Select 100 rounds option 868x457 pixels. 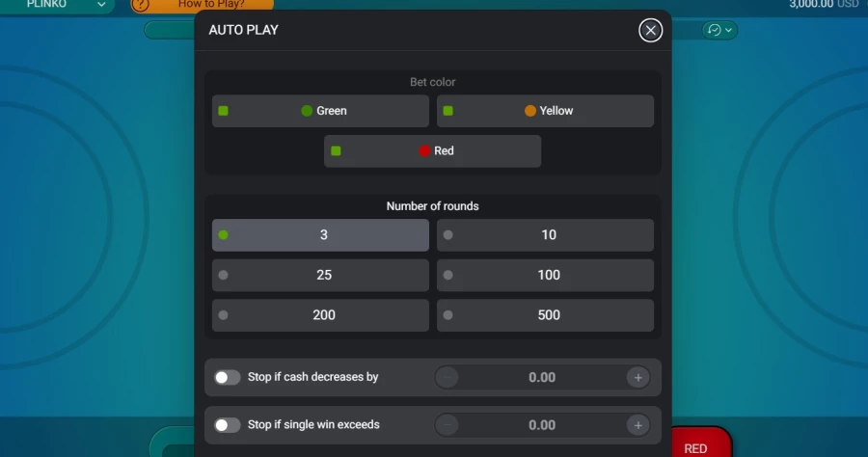(x=545, y=275)
